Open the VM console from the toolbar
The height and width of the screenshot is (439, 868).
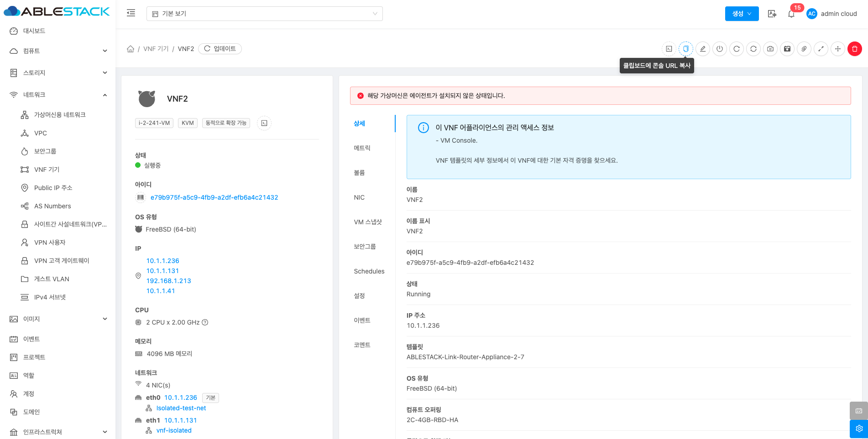coord(669,49)
